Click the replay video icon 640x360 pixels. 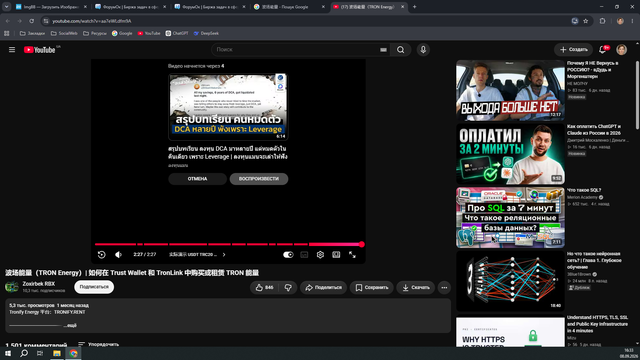tap(102, 255)
